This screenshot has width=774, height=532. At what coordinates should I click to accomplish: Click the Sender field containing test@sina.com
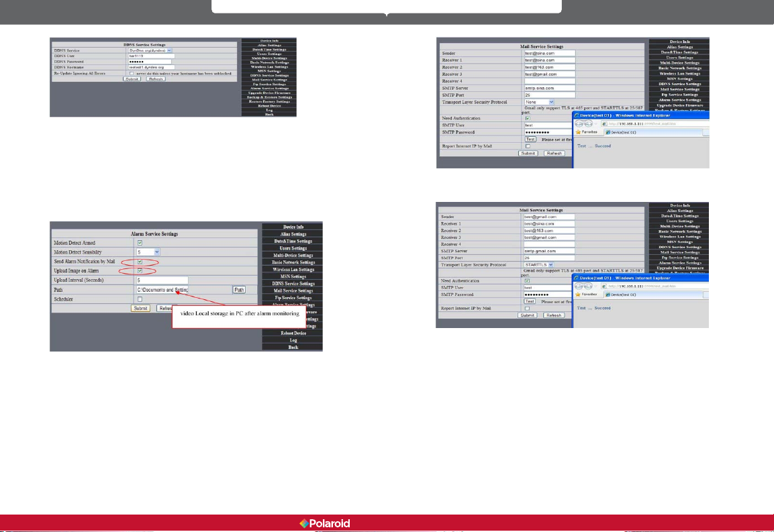click(549, 53)
